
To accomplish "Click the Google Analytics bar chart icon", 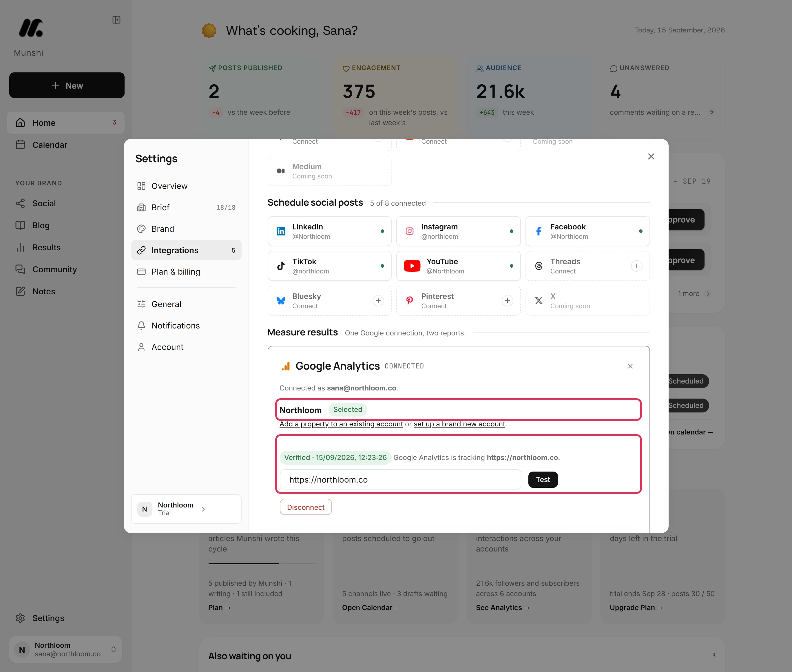I will click(286, 366).
